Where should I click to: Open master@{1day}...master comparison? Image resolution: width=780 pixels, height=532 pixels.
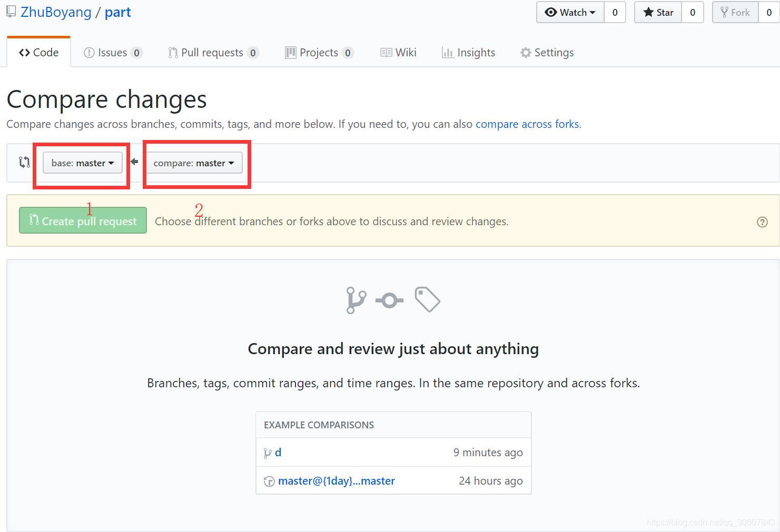click(337, 480)
